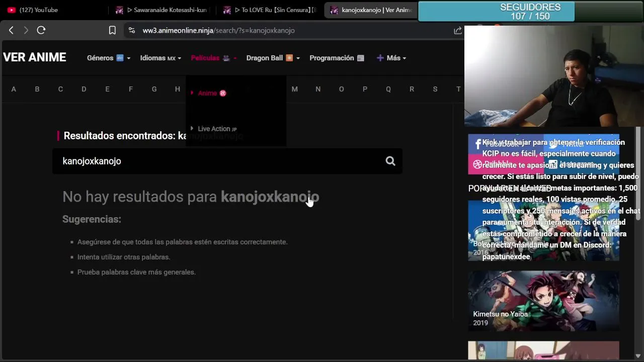Expand the Dragon Ball dropdown

tap(273, 58)
